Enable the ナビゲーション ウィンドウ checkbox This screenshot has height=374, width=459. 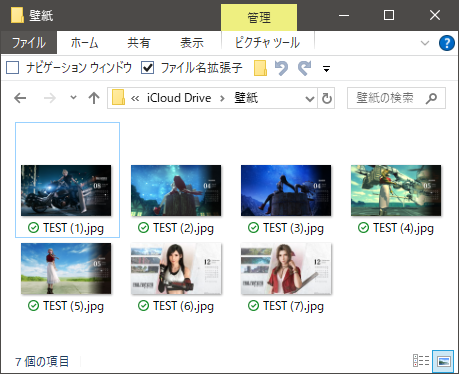point(13,68)
